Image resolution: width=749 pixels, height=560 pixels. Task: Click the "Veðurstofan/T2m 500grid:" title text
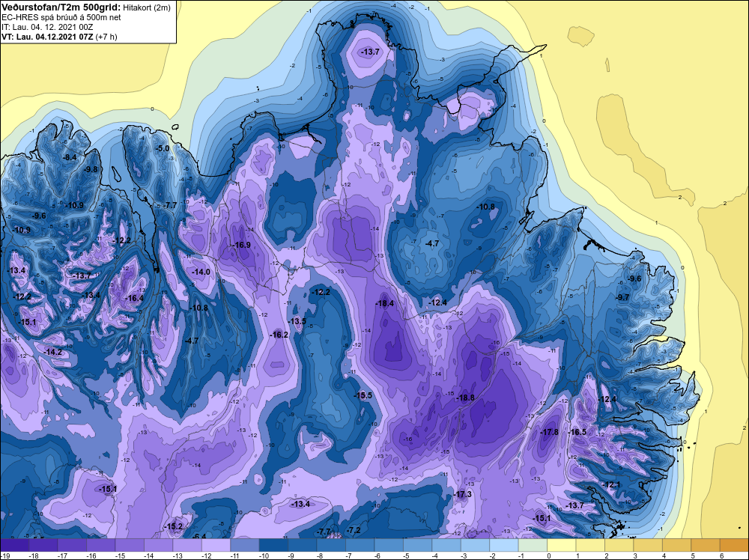pyautogui.click(x=59, y=7)
